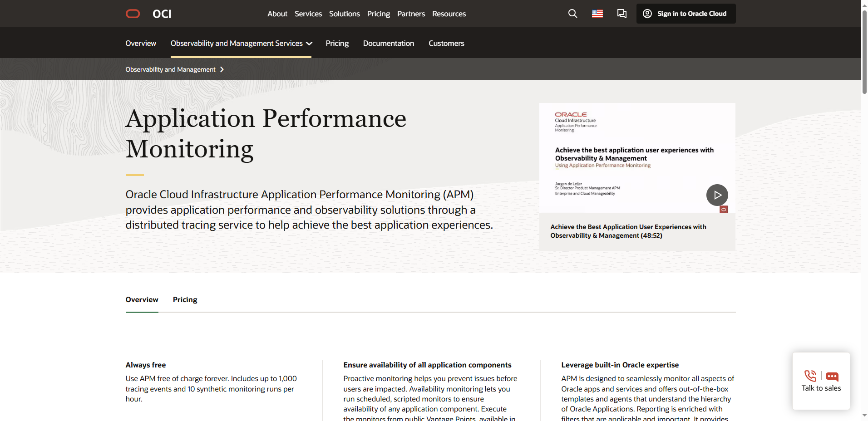Switch to the Pricing tab below the hero
The width and height of the screenshot is (868, 421).
[185, 299]
